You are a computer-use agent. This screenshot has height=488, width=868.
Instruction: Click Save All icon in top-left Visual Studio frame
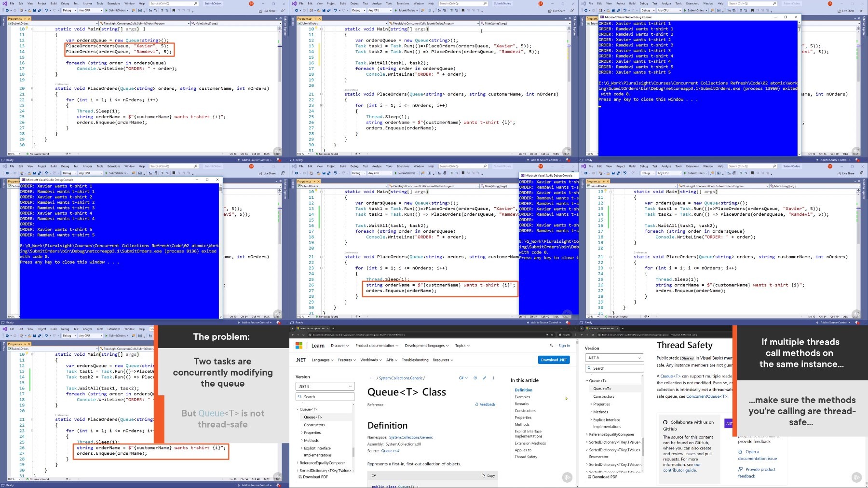40,10
